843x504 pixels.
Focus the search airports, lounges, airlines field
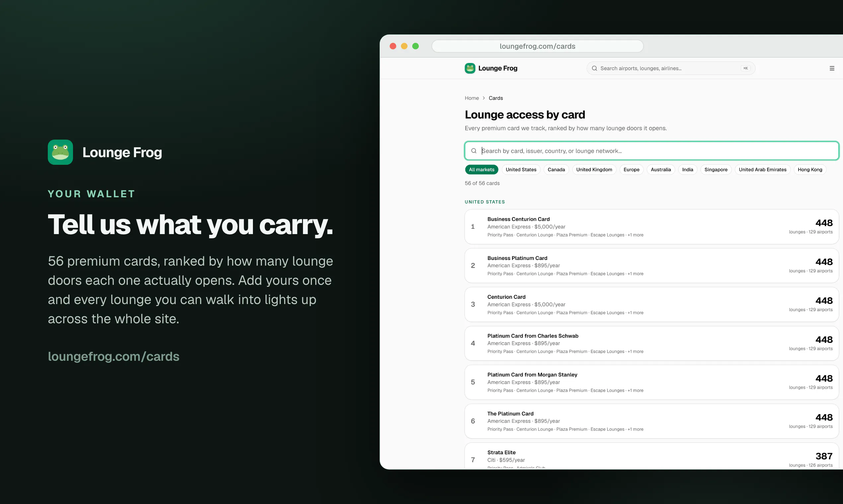tap(671, 68)
